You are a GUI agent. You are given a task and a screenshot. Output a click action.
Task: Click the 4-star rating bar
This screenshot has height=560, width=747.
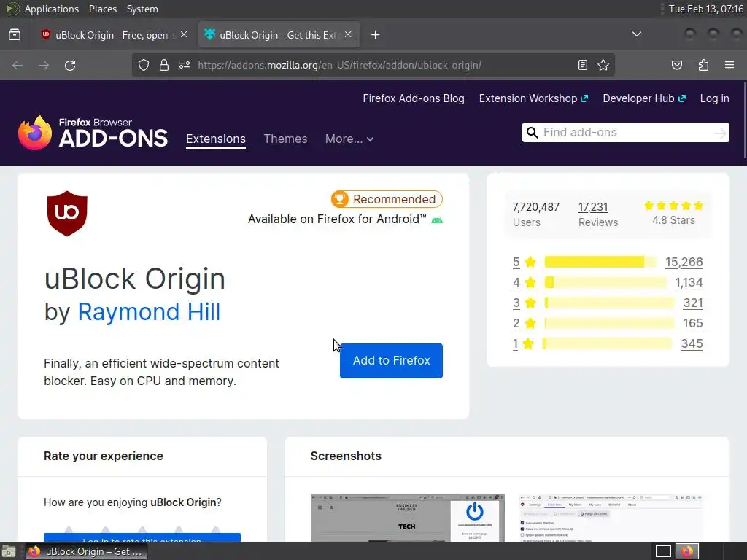pos(605,282)
